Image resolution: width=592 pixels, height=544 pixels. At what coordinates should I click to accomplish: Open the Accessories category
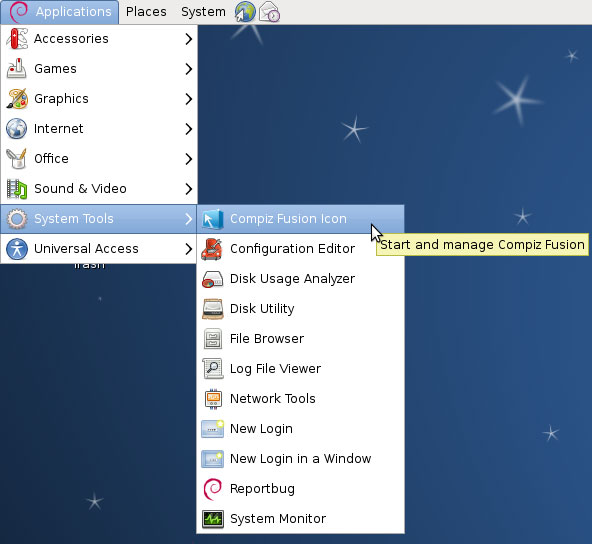pyautogui.click(x=99, y=39)
